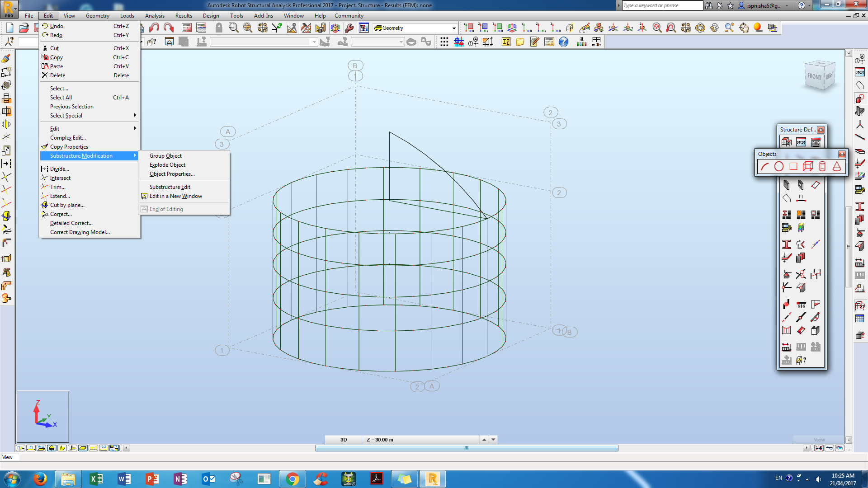The height and width of the screenshot is (488, 868).
Task: Open the Geometry layout dropdown
Action: [453, 28]
